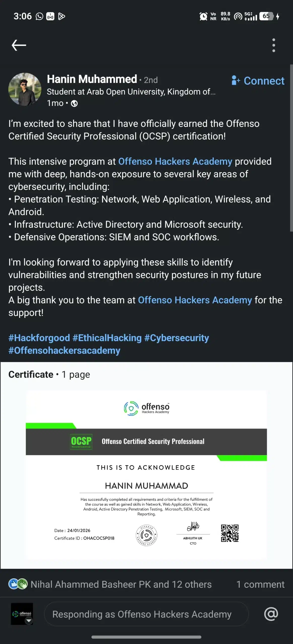Tap the @ mention icon
293x644 pixels.
[x=271, y=614]
